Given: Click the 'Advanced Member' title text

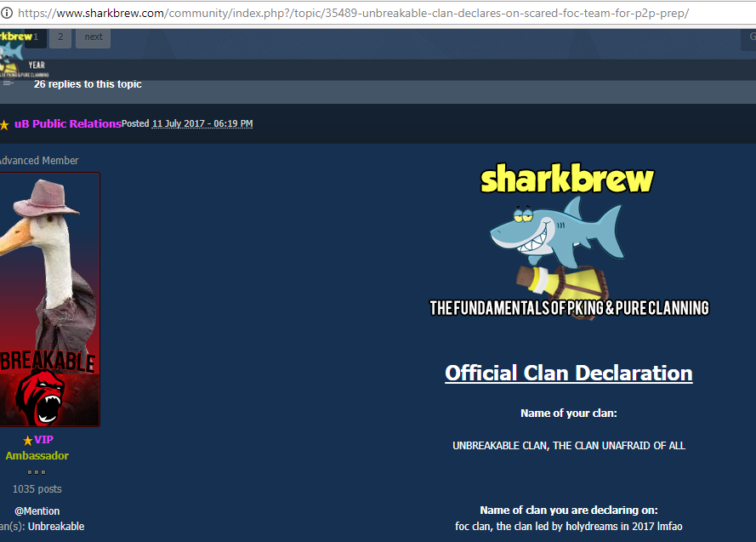Looking at the screenshot, I should (38, 161).
